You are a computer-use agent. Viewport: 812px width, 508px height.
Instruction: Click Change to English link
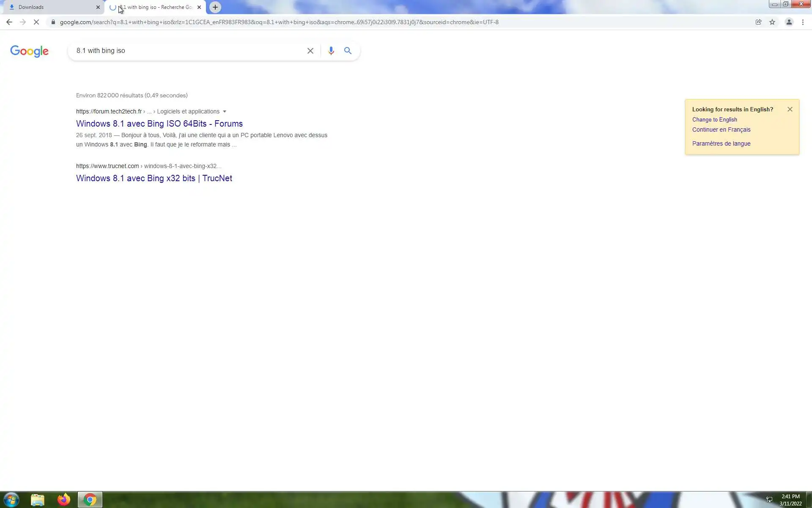coord(714,120)
